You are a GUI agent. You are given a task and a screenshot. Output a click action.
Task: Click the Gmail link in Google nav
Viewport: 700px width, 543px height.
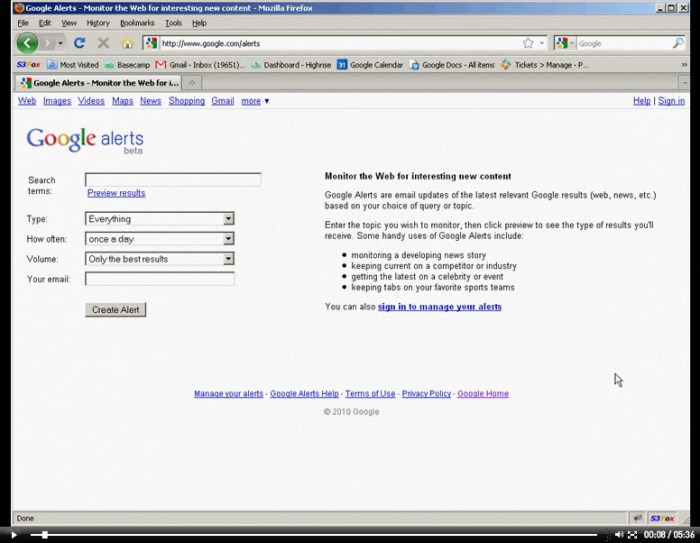[223, 101]
